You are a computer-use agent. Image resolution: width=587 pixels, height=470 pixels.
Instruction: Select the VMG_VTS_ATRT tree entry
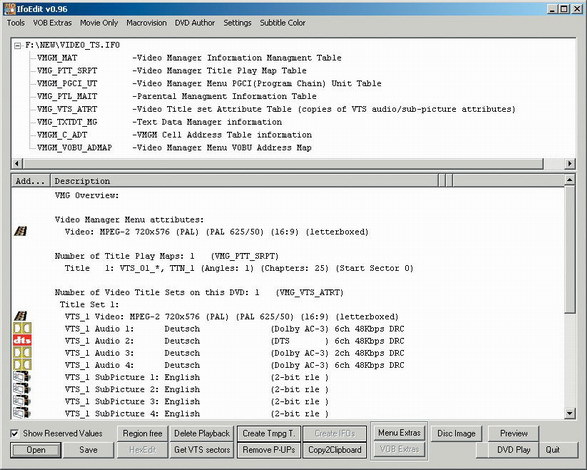[67, 109]
